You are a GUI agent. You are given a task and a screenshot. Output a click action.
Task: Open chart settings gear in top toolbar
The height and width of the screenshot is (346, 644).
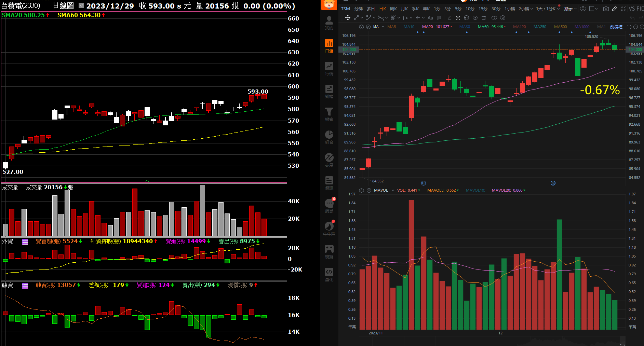(583, 9)
